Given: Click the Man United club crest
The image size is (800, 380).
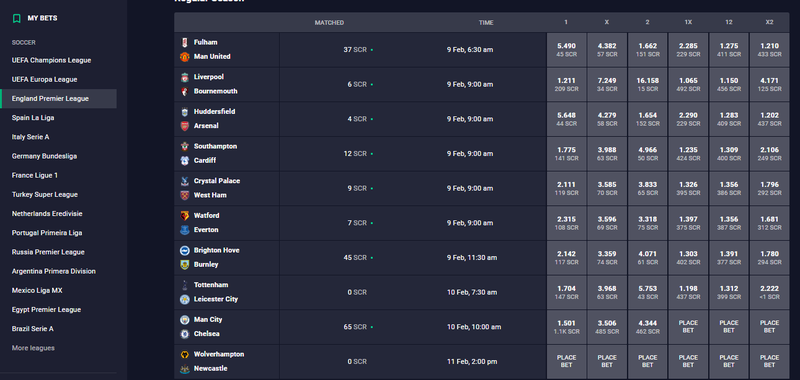Looking at the screenshot, I should [185, 57].
